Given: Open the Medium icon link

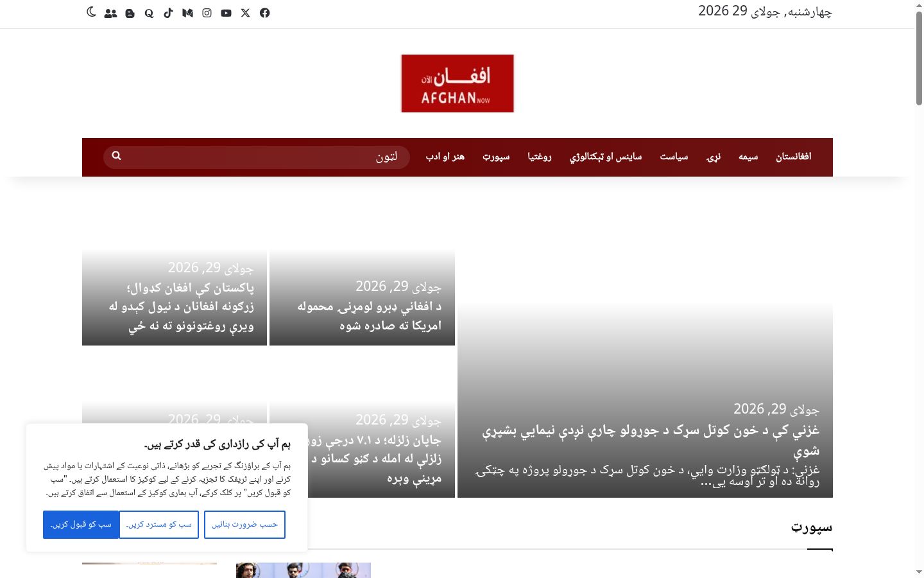Looking at the screenshot, I should pyautogui.click(x=187, y=13).
